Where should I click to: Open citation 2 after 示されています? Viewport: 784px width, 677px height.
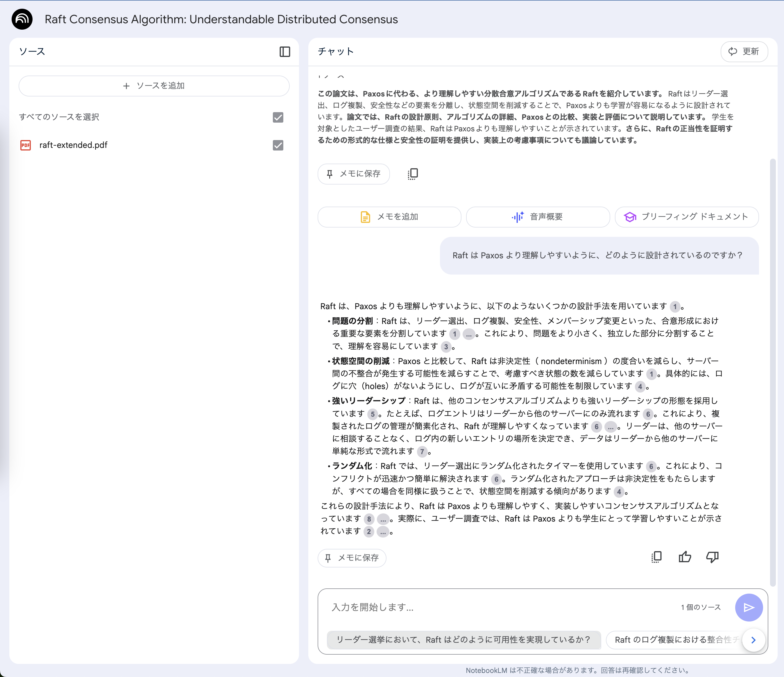(369, 532)
